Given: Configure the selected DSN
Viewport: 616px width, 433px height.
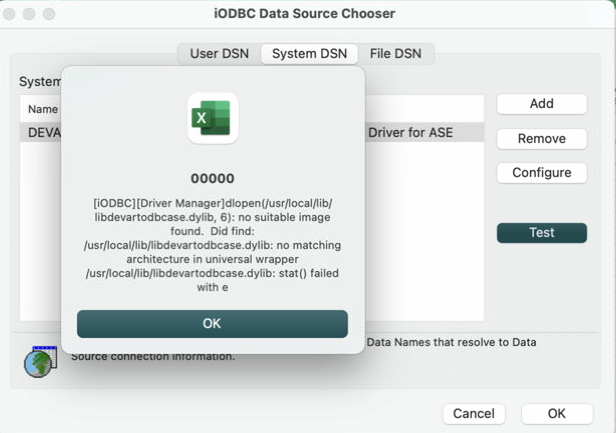Looking at the screenshot, I should pos(542,173).
